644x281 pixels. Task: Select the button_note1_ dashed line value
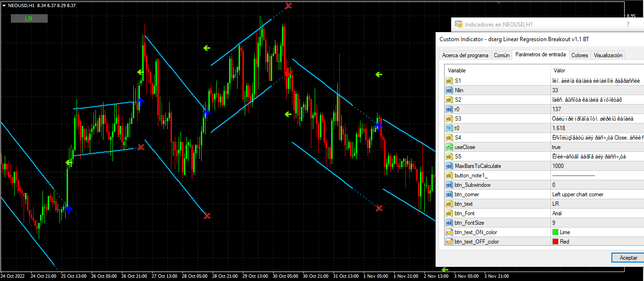(x=574, y=176)
